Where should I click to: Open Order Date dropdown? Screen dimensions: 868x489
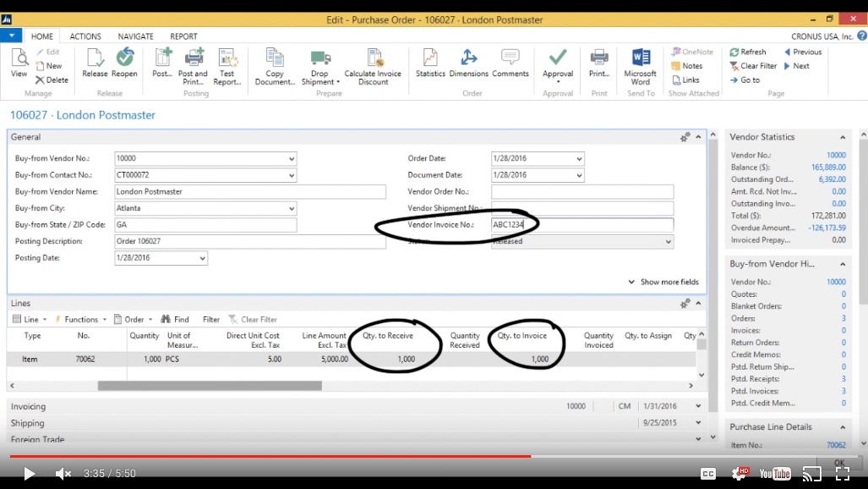579,158
